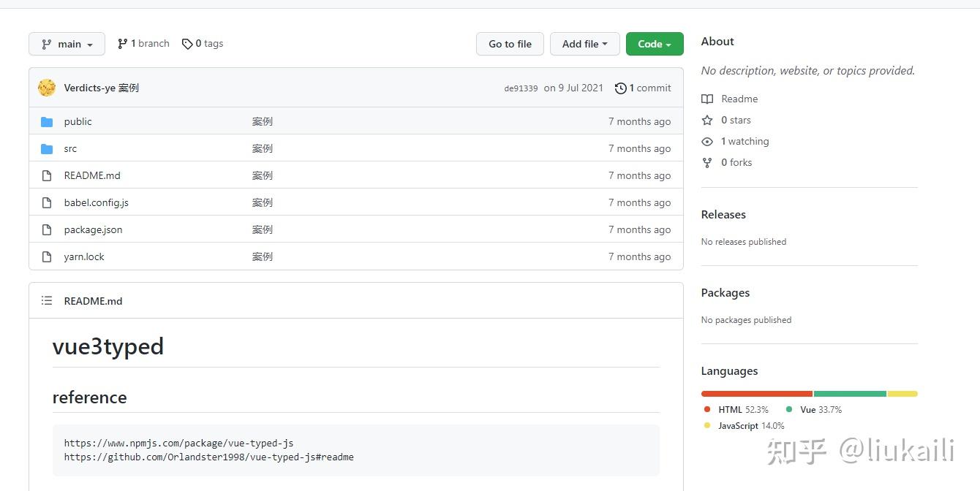Open README table of contents list icon
The image size is (980, 491).
tap(47, 301)
